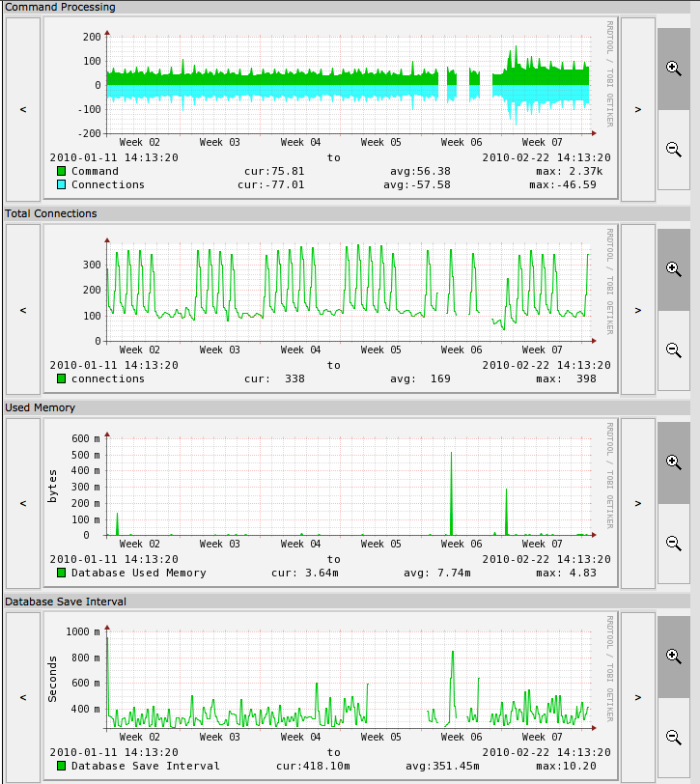
Task: Zoom in on the Total Connections graph
Action: [674, 269]
